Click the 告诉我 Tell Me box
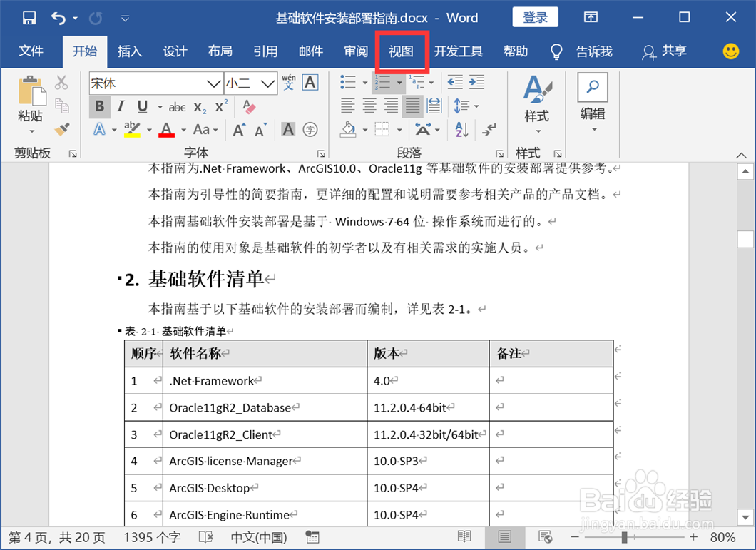The width and height of the screenshot is (756, 550). coord(582,51)
